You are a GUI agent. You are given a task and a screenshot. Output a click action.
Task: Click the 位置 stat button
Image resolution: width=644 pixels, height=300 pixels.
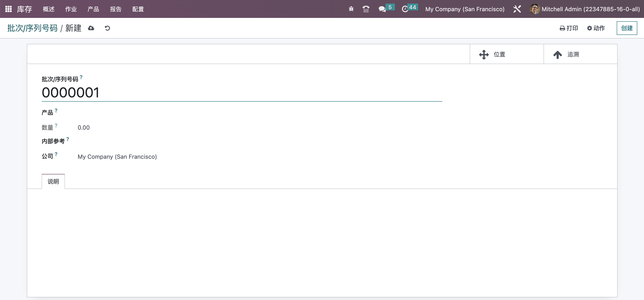(507, 54)
